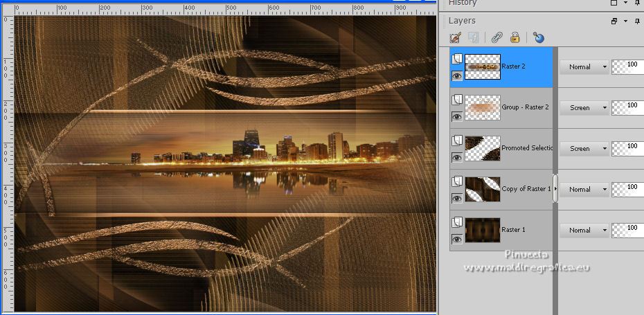Screen dimensions: 644x315
Task: Click the Group - Raster 2 layer name
Action: (x=526, y=107)
